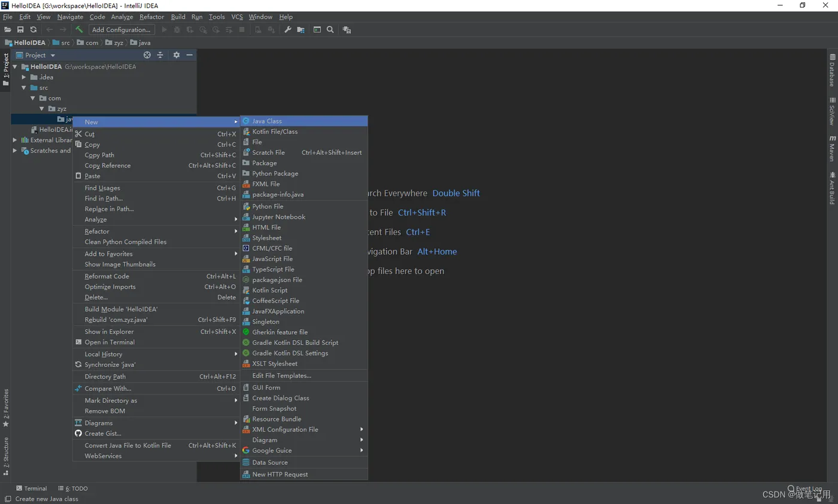Screen dimensions: 838x504
Task: Collapse the src folder tree node
Action: 24,88
